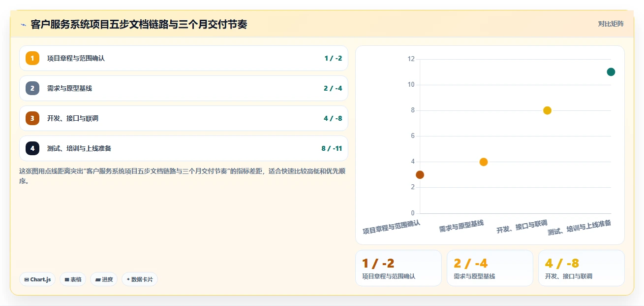The image size is (644, 306).
Task: Open the 2 / -4 data card
Action: pos(490,268)
